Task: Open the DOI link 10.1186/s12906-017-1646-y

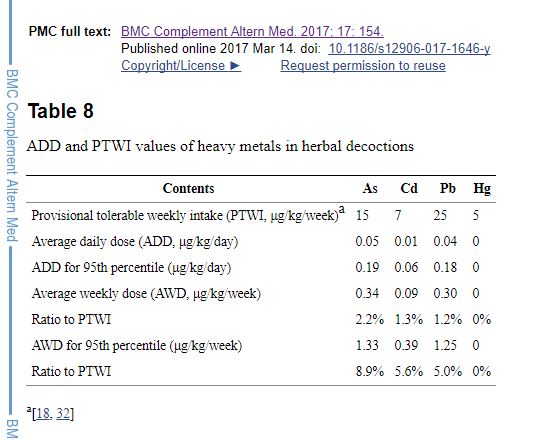Action: coord(409,48)
